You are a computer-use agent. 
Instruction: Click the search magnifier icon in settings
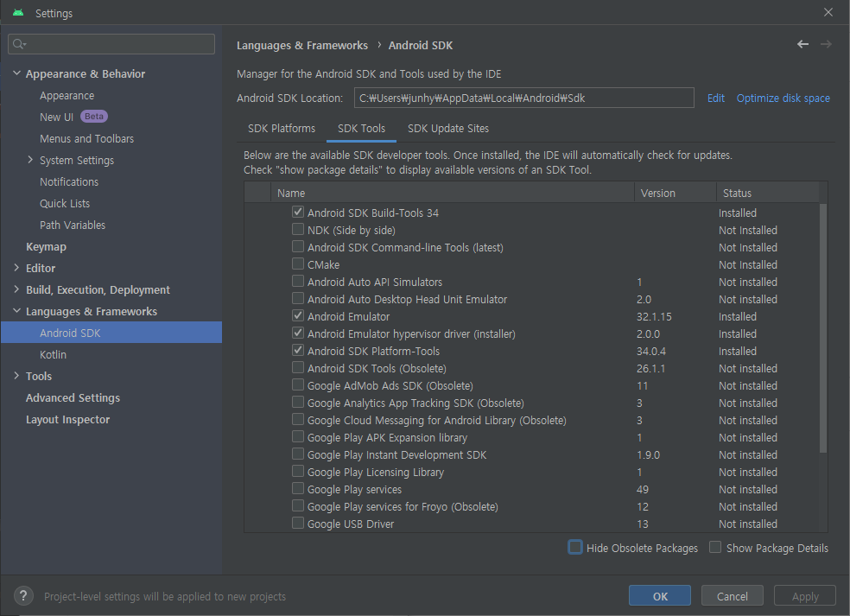[x=19, y=44]
